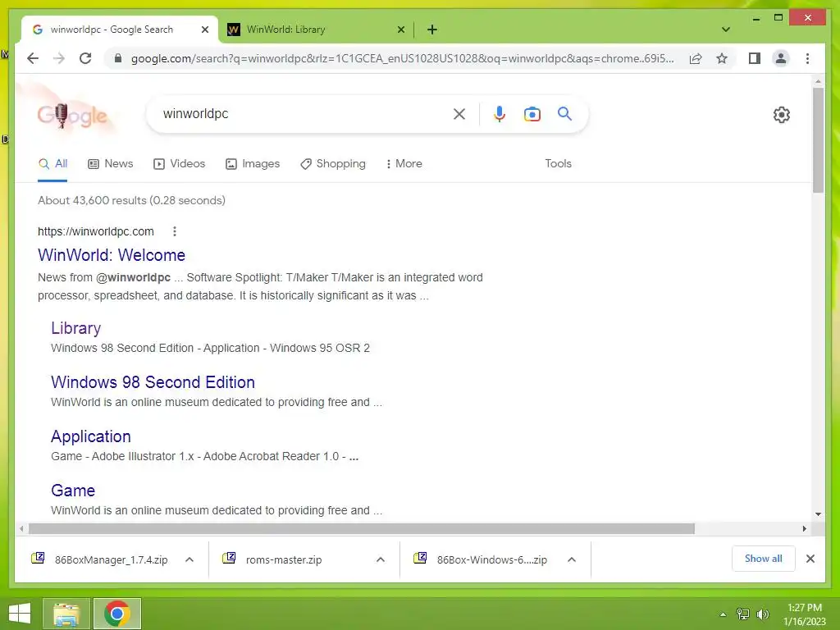Show hidden system tray icons
The image size is (840, 630).
point(723,614)
